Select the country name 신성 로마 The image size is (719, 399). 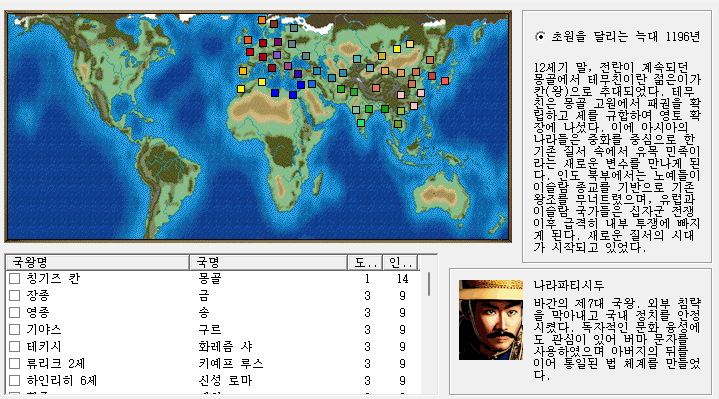click(225, 380)
